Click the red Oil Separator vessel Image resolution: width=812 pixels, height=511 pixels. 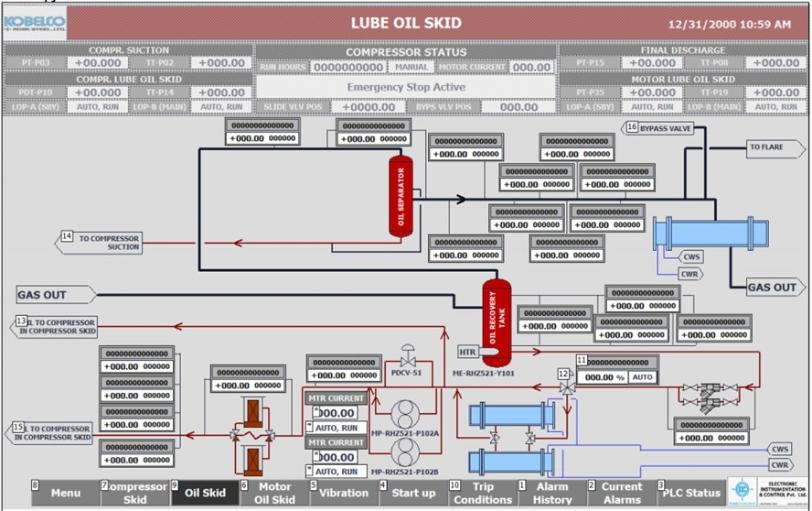coord(401,196)
